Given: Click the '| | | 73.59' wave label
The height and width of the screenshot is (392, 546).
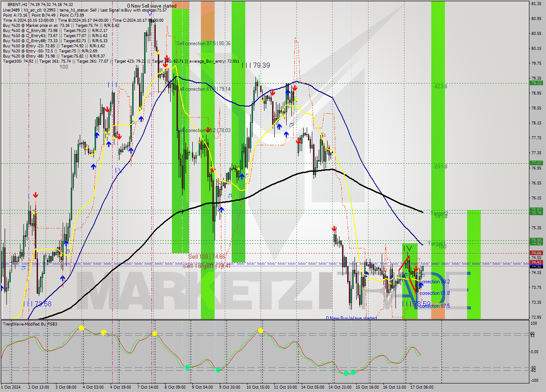Looking at the screenshot, I should point(416,304).
